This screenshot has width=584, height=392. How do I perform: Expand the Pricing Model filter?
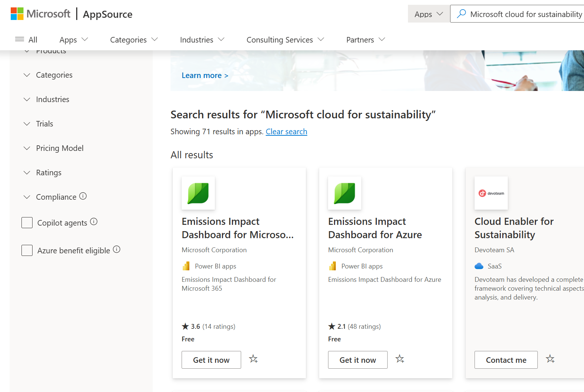point(59,148)
